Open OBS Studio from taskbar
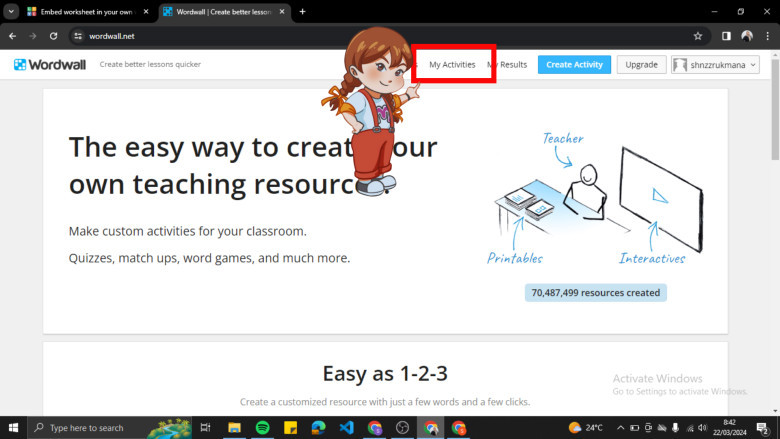The image size is (780, 439). (402, 428)
